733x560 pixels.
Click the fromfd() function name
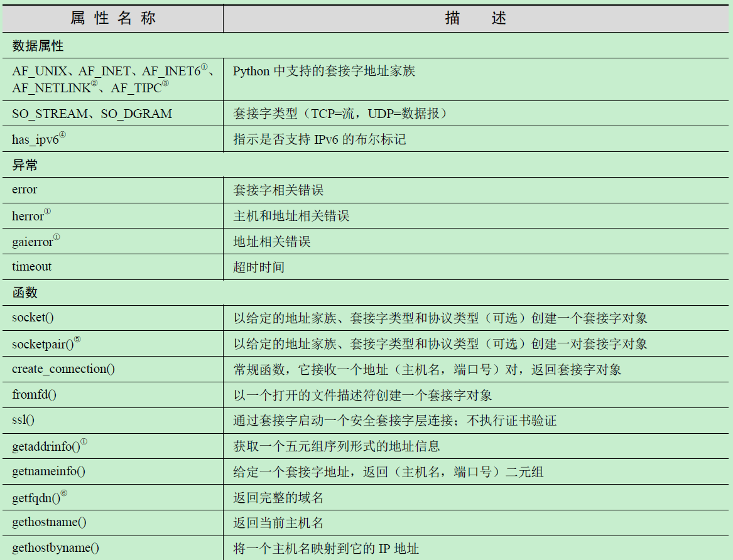click(34, 395)
